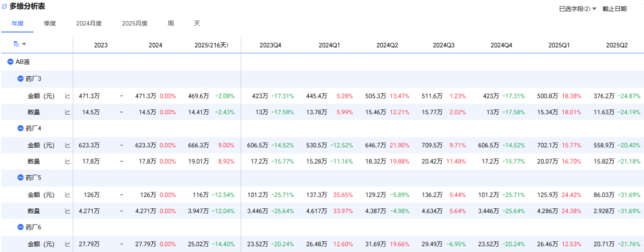Collapse the 药厂5 section

point(21,178)
